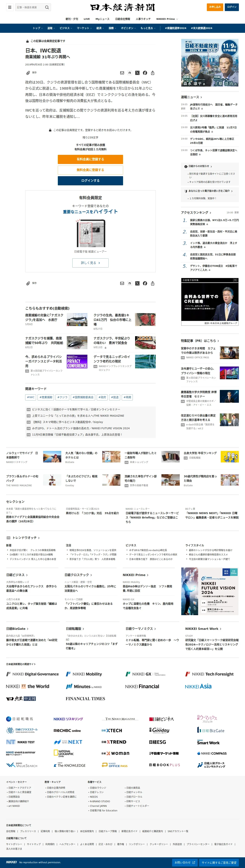Click the blue ログインする button
Screen dimensions: 245x868
tap(90, 181)
